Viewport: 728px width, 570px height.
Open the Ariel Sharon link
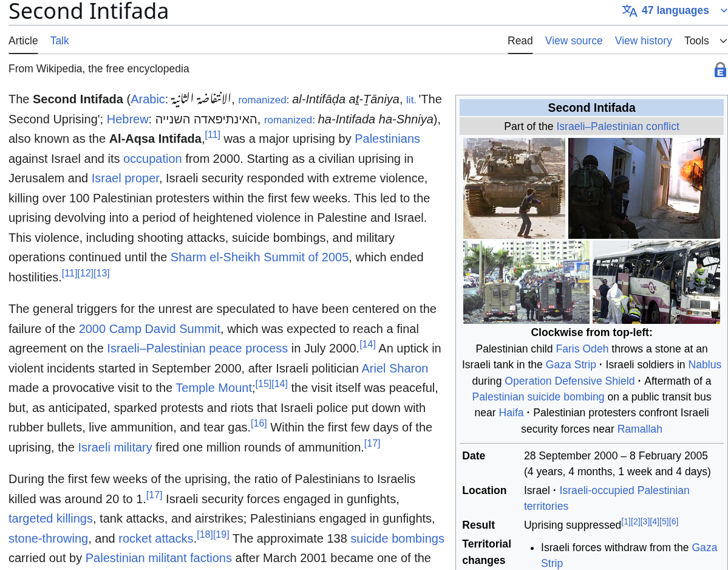pos(395,368)
